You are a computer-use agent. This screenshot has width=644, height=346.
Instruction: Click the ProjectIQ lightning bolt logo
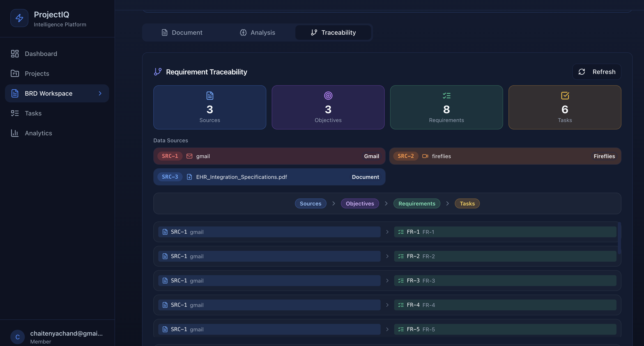tap(19, 18)
